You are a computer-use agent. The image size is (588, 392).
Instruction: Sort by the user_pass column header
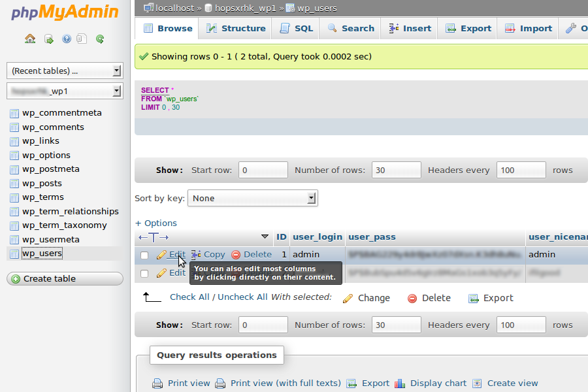(372, 237)
